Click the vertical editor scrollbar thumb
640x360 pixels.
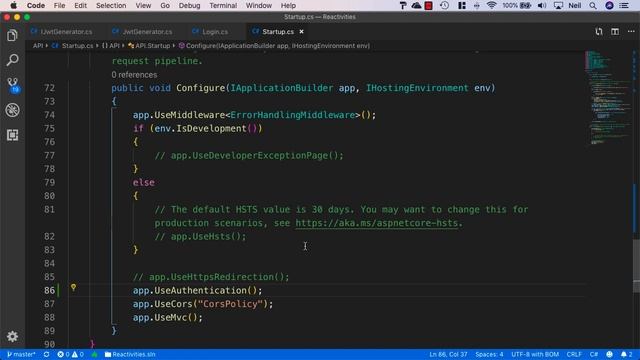636,265
